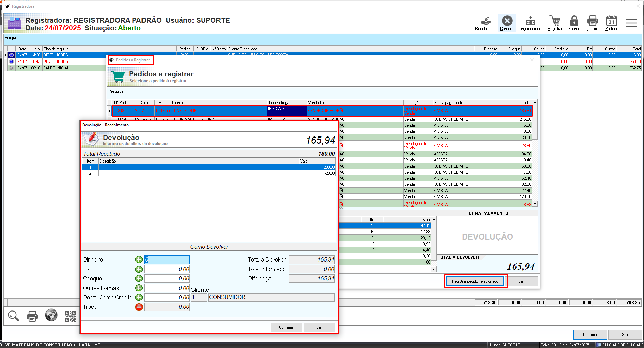
Task: Click Tipo Entrega column header
Action: 287,103
